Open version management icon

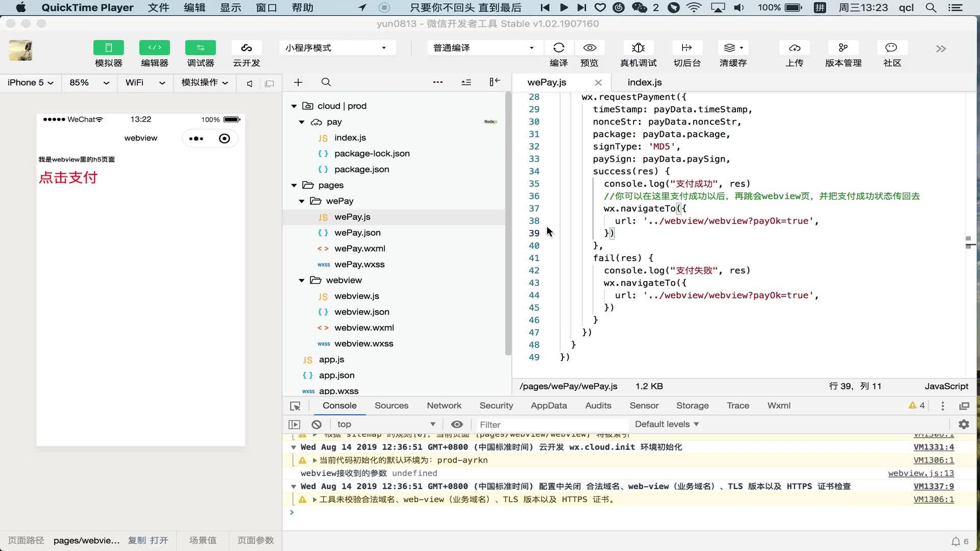coord(843,48)
